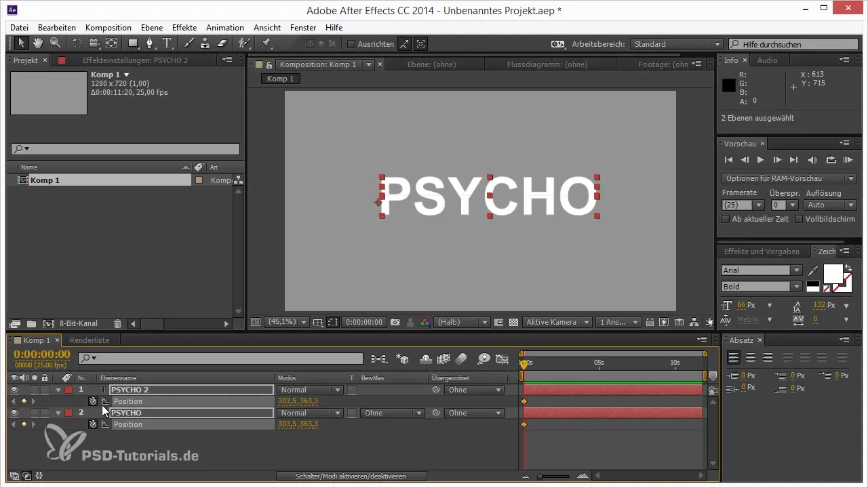The width and height of the screenshot is (868, 488).
Task: Hide the PSYCHO layer
Action: pyautogui.click(x=14, y=413)
